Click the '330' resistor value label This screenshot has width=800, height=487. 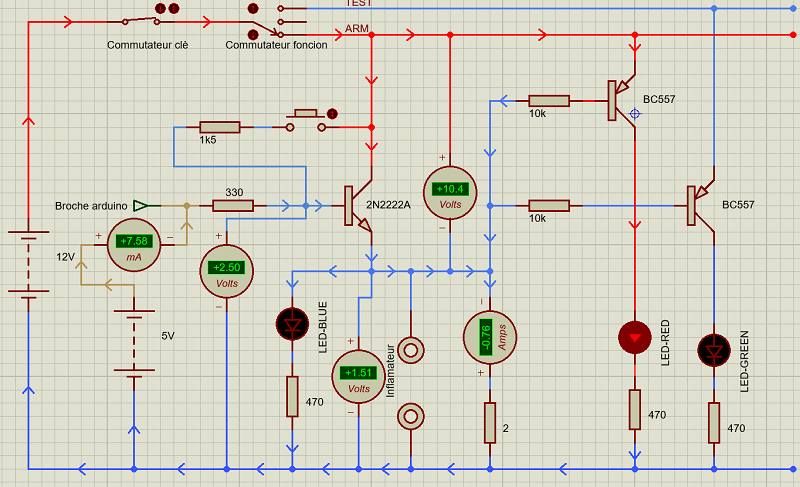[x=234, y=192]
